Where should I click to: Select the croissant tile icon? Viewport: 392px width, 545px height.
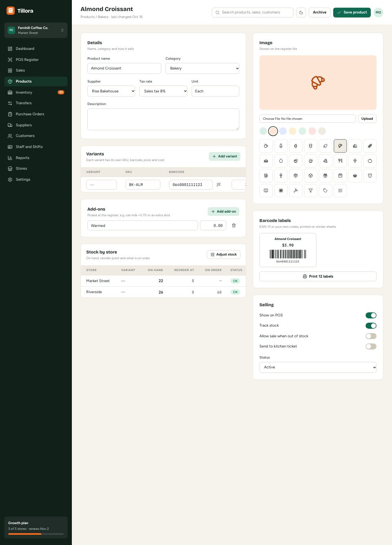[x=340, y=146]
